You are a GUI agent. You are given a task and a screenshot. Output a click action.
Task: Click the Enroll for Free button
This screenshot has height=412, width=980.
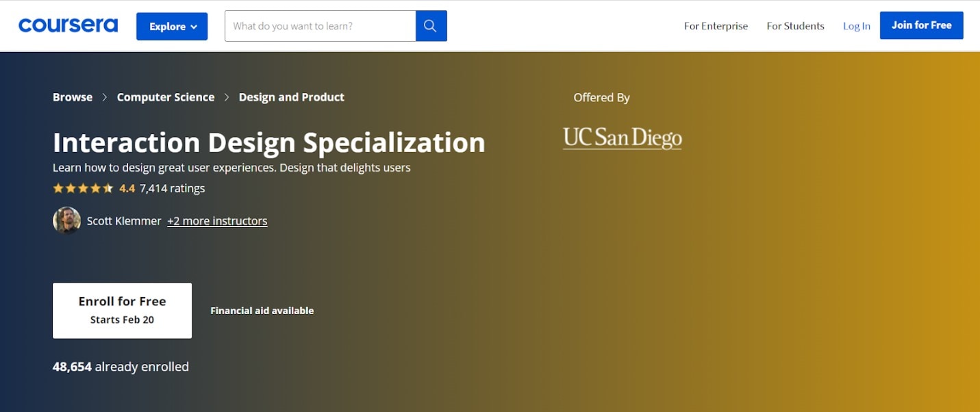tap(122, 310)
